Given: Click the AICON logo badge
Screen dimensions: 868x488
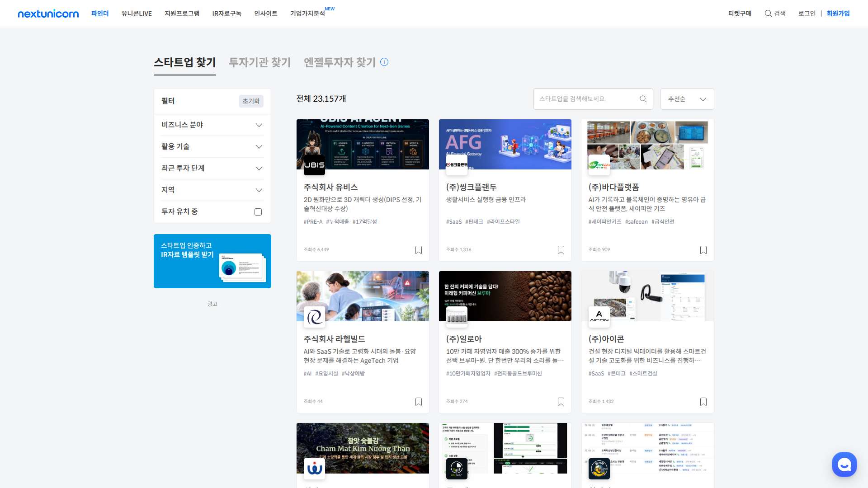Looking at the screenshot, I should tap(599, 317).
